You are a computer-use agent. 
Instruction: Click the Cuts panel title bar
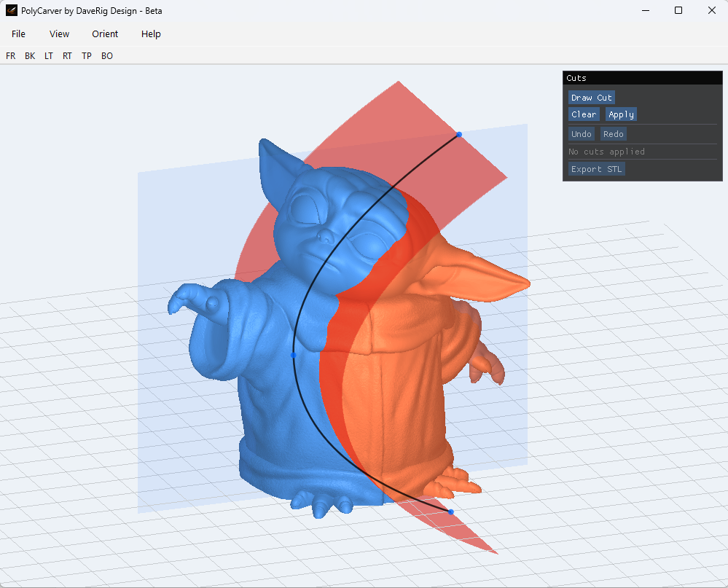(x=643, y=78)
